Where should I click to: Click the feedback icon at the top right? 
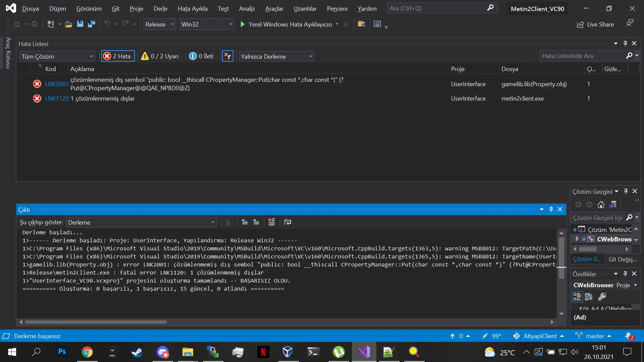(630, 23)
